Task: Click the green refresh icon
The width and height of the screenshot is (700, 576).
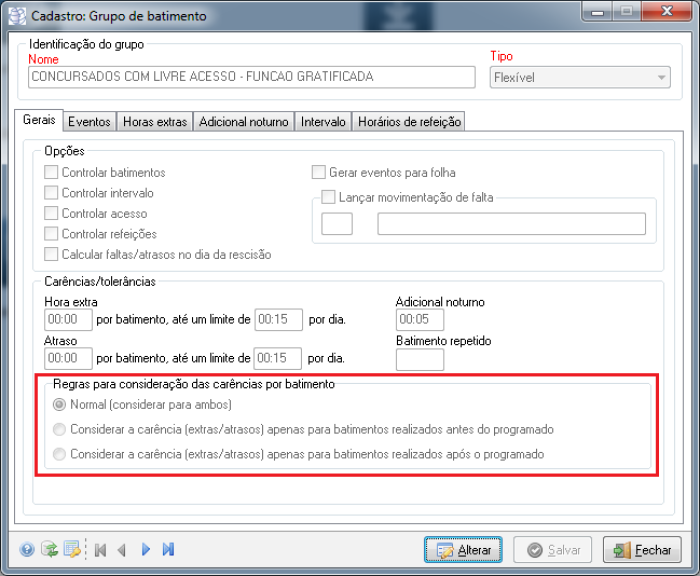Action: [49, 549]
